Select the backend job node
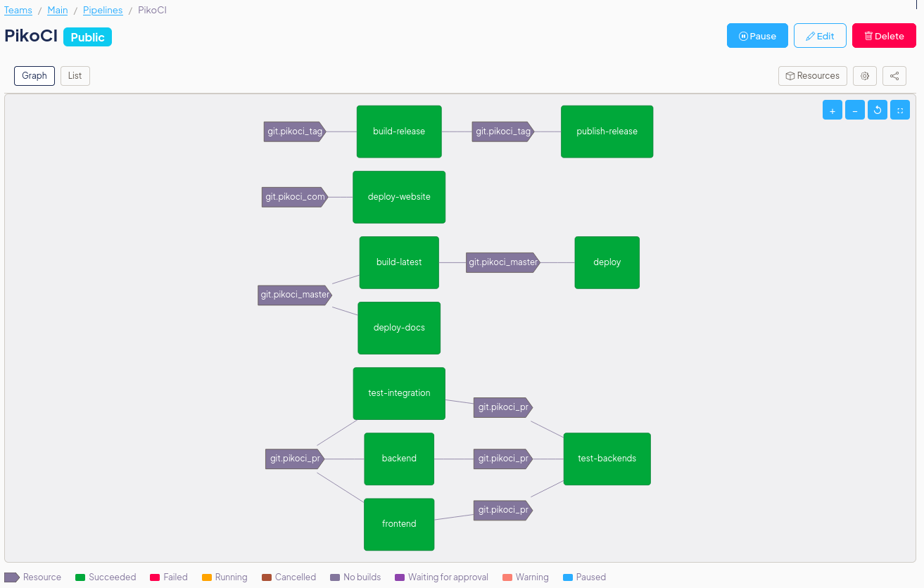 [399, 459]
